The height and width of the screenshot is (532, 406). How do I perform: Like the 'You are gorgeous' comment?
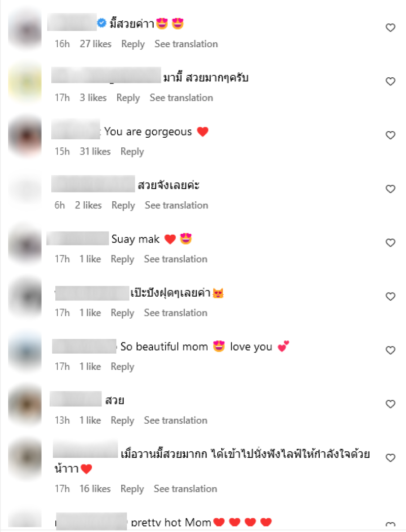(390, 135)
